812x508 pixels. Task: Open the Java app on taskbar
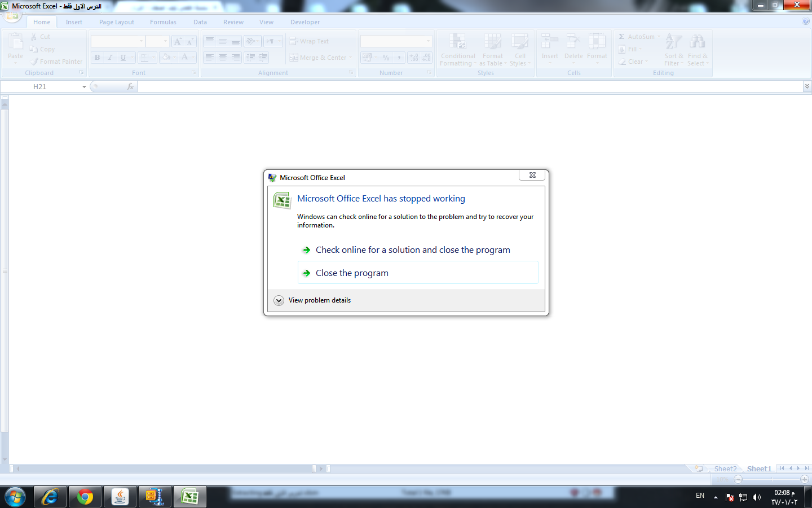coord(120,497)
